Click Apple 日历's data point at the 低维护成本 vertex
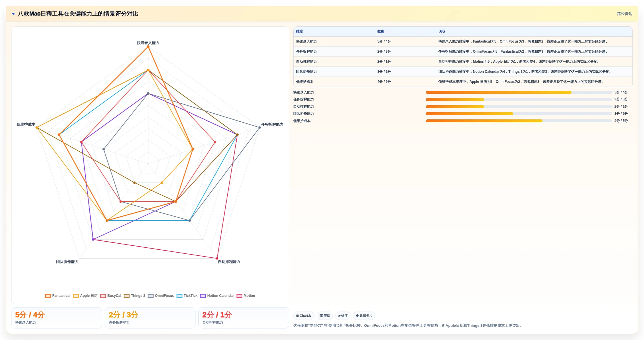The width and height of the screenshot is (644, 340). tap(37, 127)
